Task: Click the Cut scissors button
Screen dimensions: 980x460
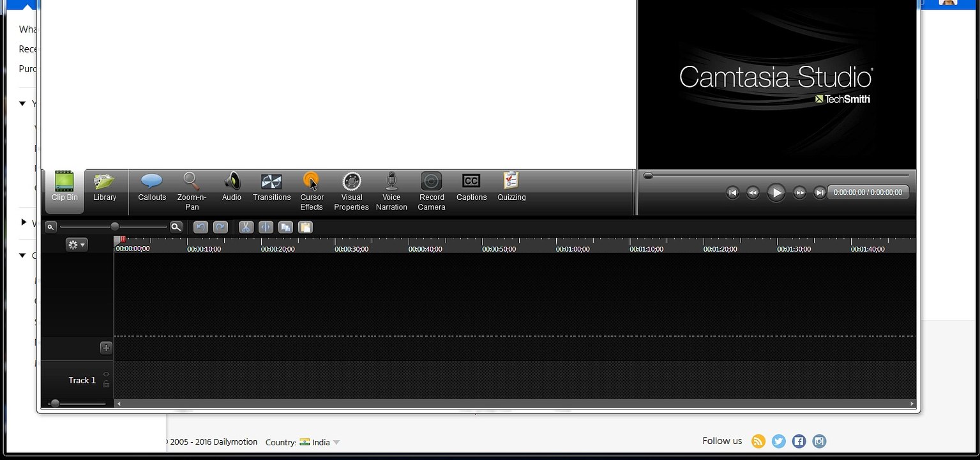Action: pos(246,227)
